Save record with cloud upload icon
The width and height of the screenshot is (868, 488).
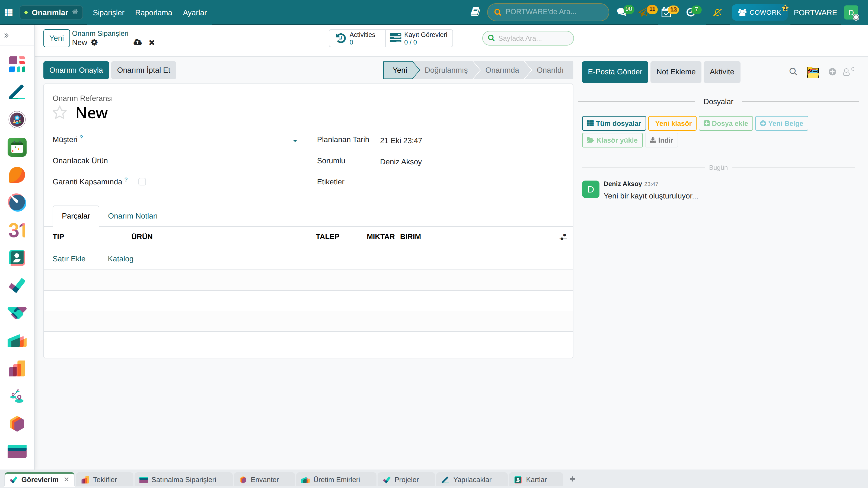(x=138, y=43)
